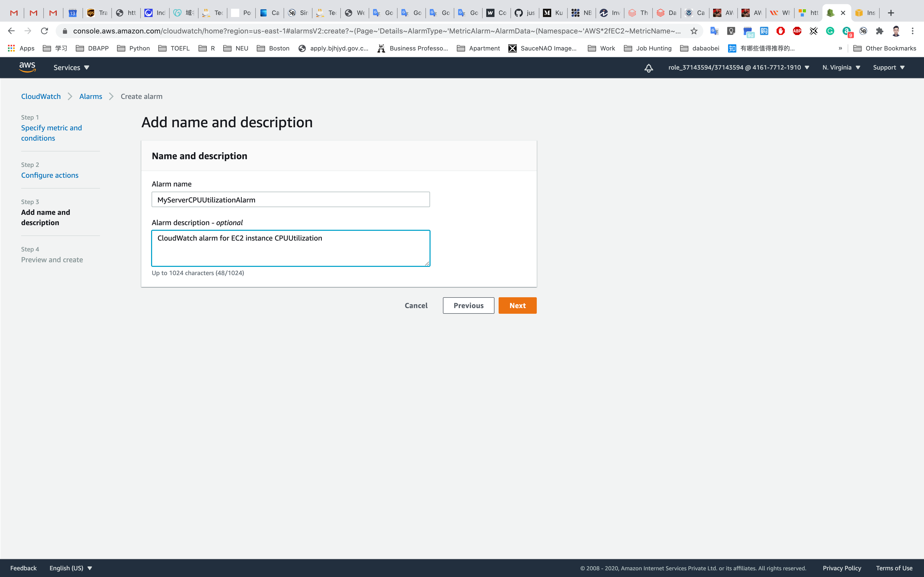Bookmark this page with the star icon
Image resolution: width=924 pixels, height=577 pixels.
tap(694, 31)
